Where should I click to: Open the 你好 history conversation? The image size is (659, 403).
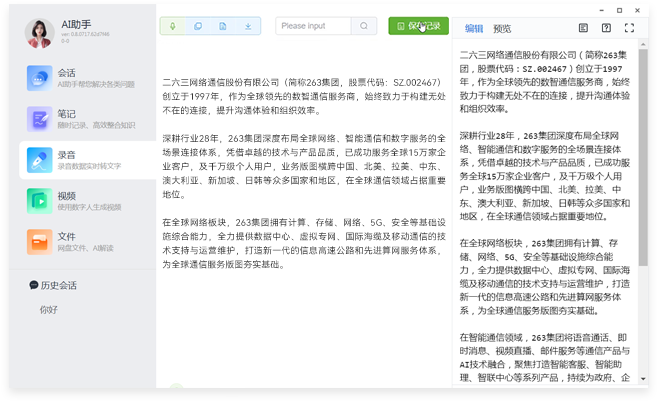(50, 310)
